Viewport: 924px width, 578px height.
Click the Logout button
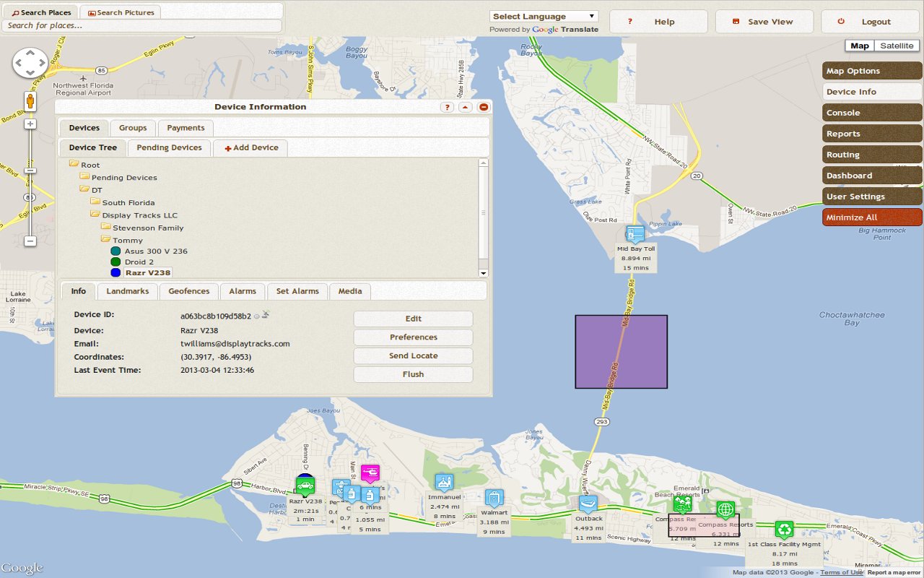(x=869, y=22)
